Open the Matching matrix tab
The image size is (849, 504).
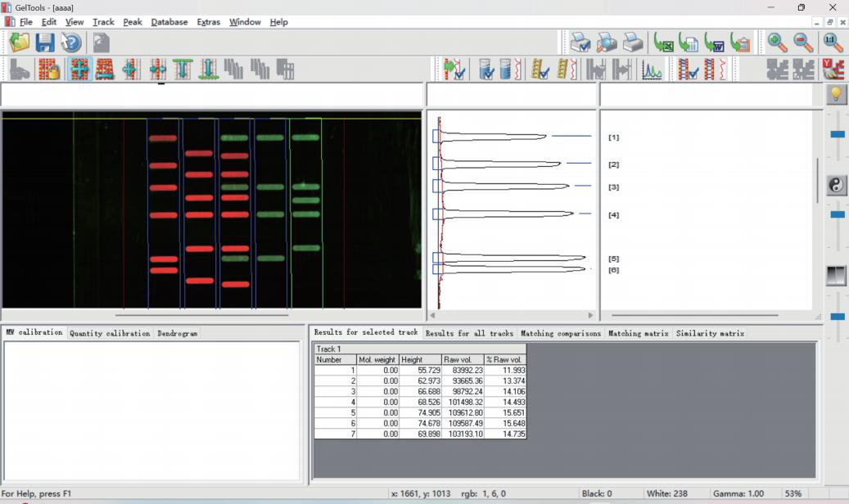click(x=639, y=334)
